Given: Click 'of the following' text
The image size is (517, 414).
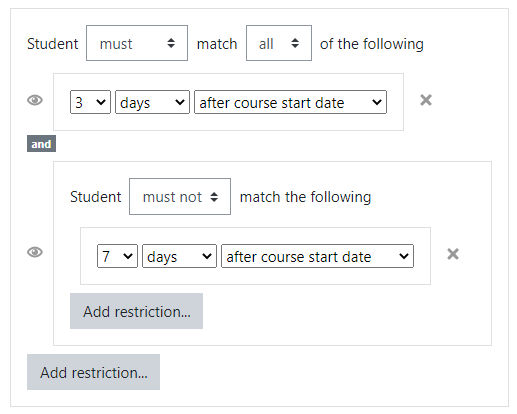Looking at the screenshot, I should [x=372, y=44].
